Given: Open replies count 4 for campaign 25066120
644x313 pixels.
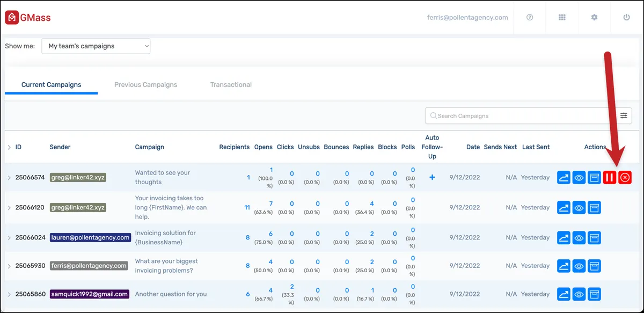Looking at the screenshot, I should pyautogui.click(x=372, y=204).
